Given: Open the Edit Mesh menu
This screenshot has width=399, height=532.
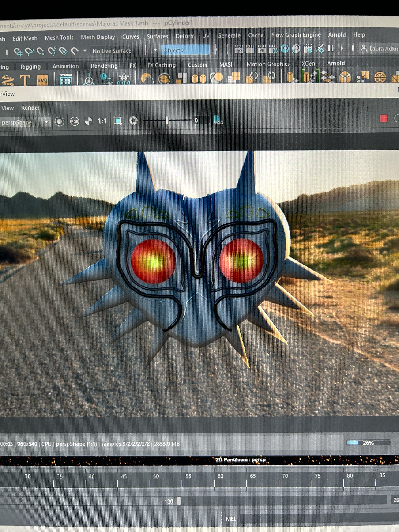Looking at the screenshot, I should coord(25,38).
